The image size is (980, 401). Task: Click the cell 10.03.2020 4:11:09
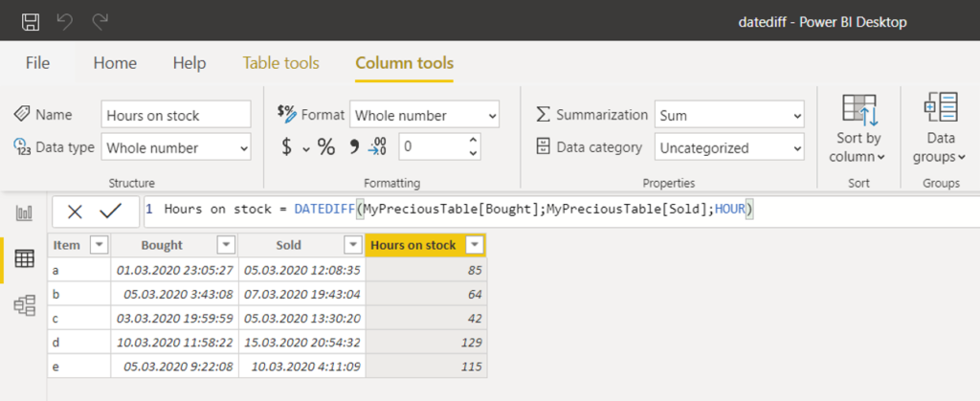click(x=301, y=366)
